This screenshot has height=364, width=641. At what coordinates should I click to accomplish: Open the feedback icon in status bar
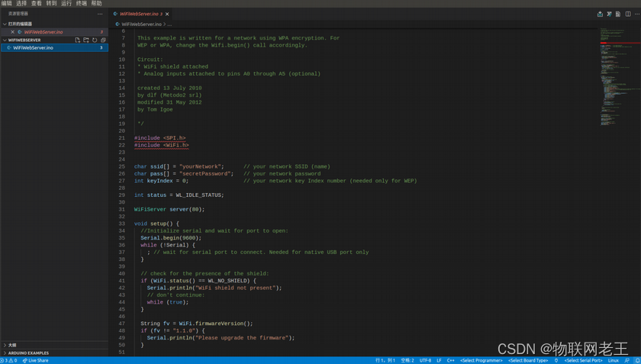[627, 360]
